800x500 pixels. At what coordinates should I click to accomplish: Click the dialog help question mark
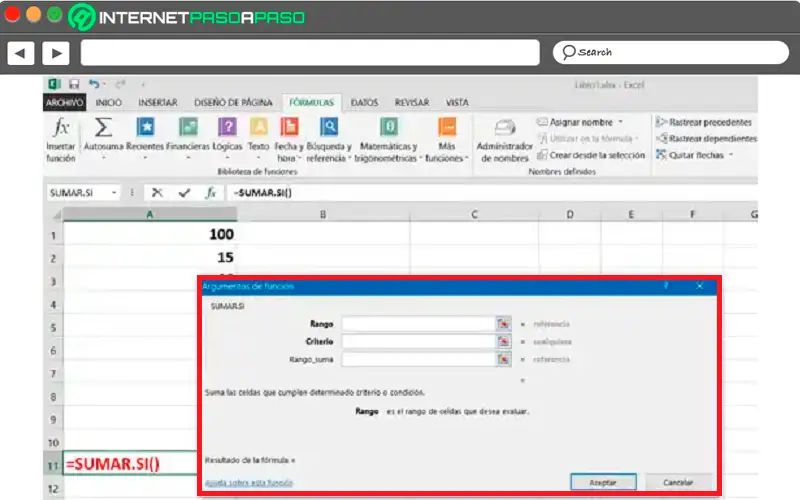click(666, 286)
